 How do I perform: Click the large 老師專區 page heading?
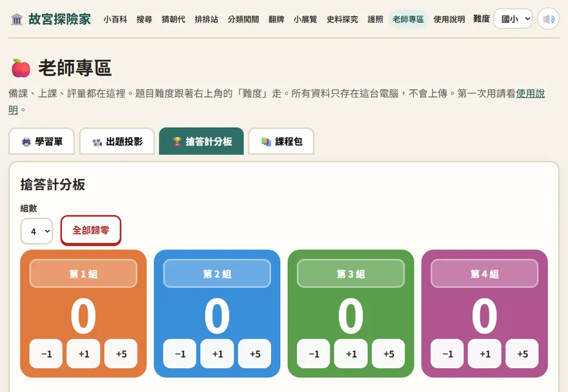(x=75, y=68)
